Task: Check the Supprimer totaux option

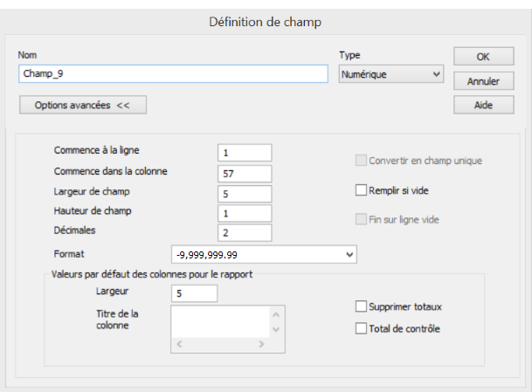Action: (361, 306)
